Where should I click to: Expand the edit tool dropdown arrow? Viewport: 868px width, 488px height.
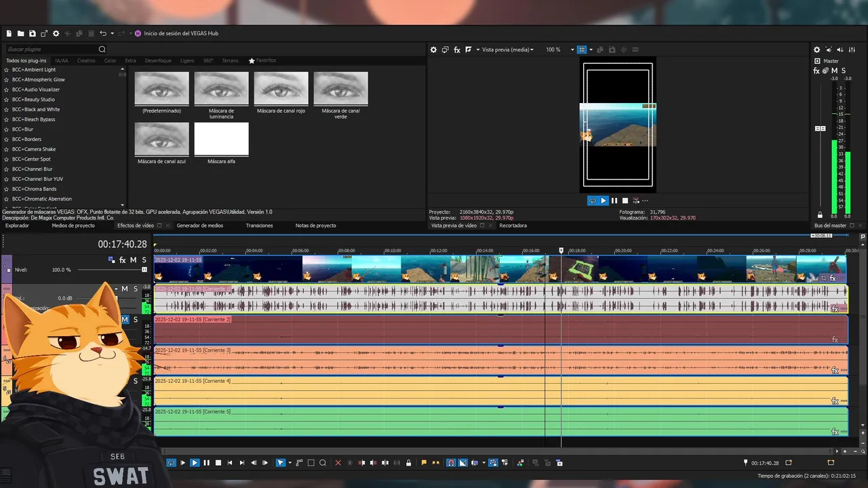point(290,463)
